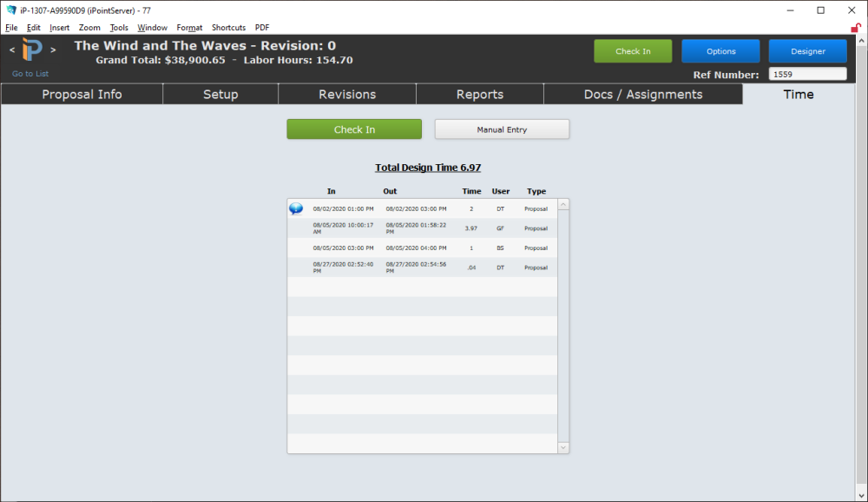Switch to the Setup tab
868x502 pixels.
point(220,94)
